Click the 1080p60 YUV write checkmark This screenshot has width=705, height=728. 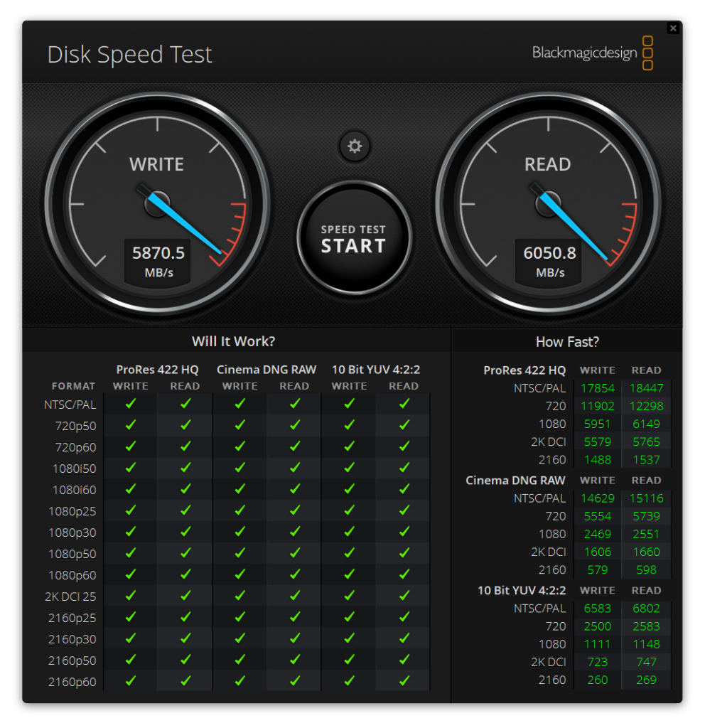[x=350, y=574]
